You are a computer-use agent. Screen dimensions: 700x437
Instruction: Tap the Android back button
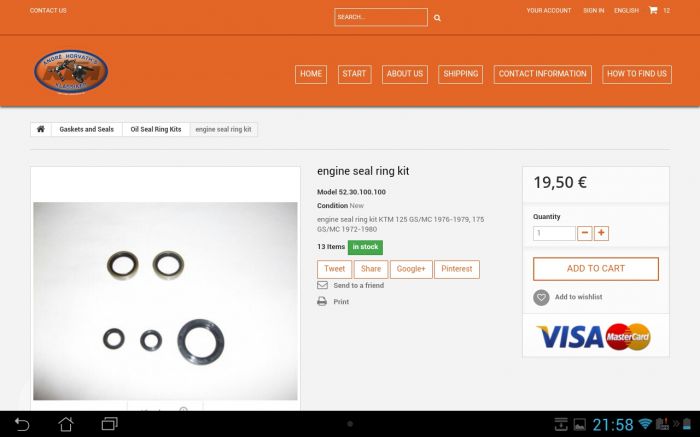click(22, 424)
